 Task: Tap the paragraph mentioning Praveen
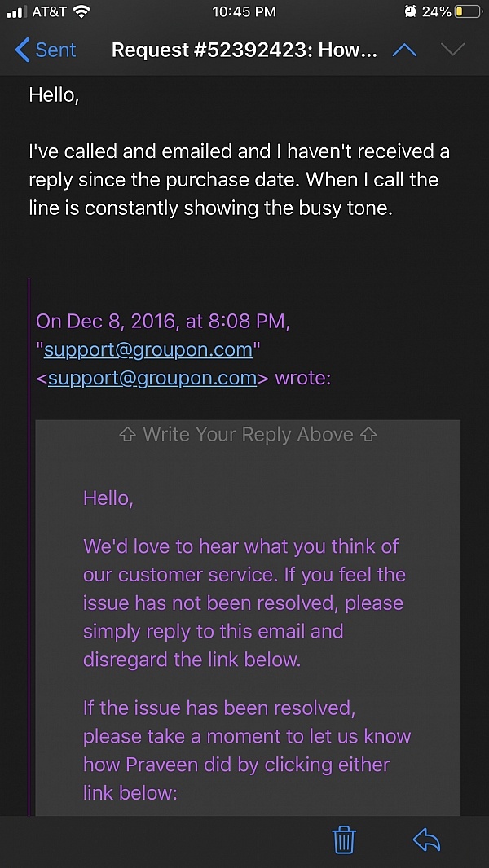247,751
